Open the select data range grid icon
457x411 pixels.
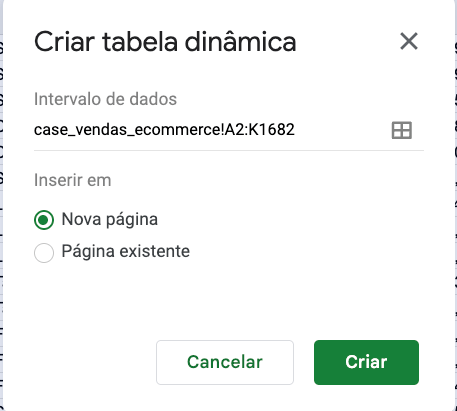click(x=402, y=130)
